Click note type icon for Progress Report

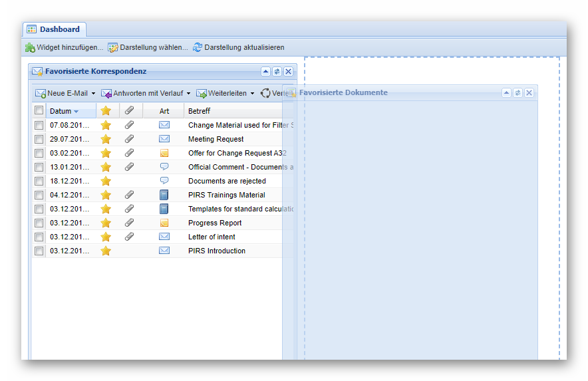[x=164, y=223]
